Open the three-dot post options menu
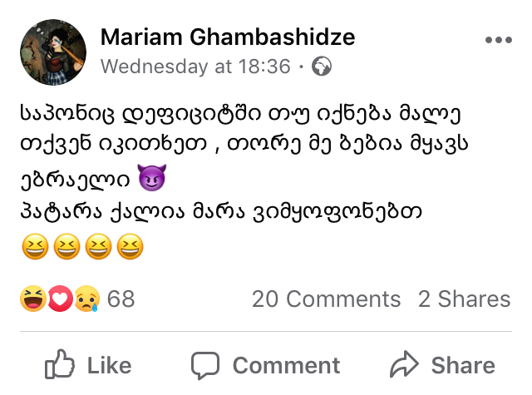Image resolution: width=532 pixels, height=395 pixels. coord(499,40)
